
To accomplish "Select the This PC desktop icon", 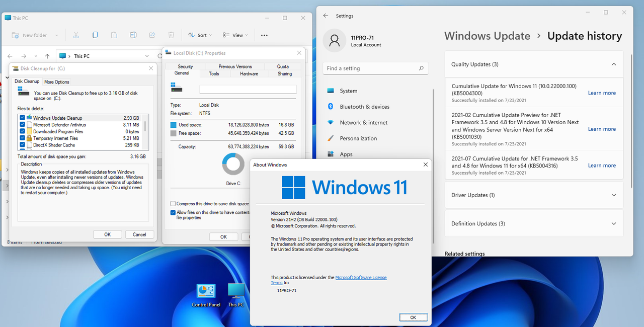I will [236, 295].
